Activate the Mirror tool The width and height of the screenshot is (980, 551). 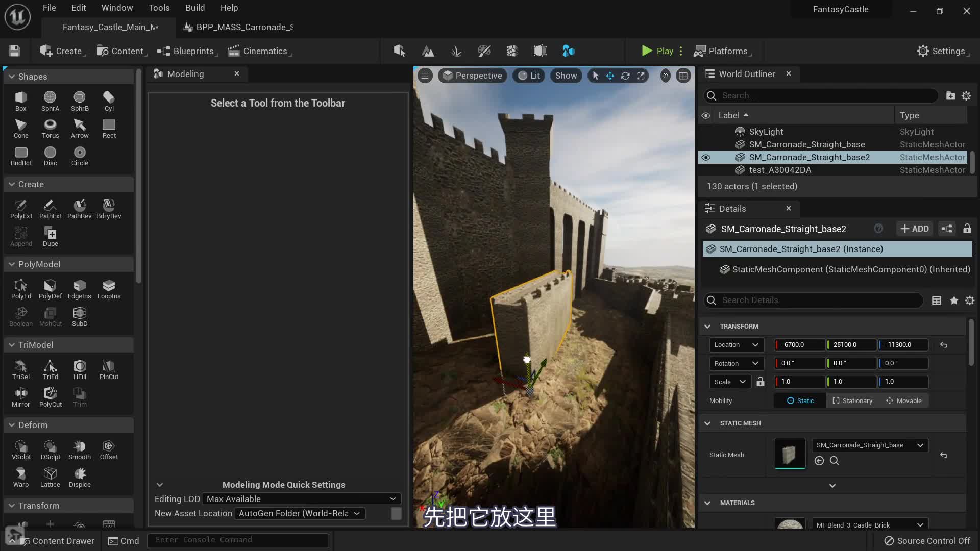(x=20, y=397)
